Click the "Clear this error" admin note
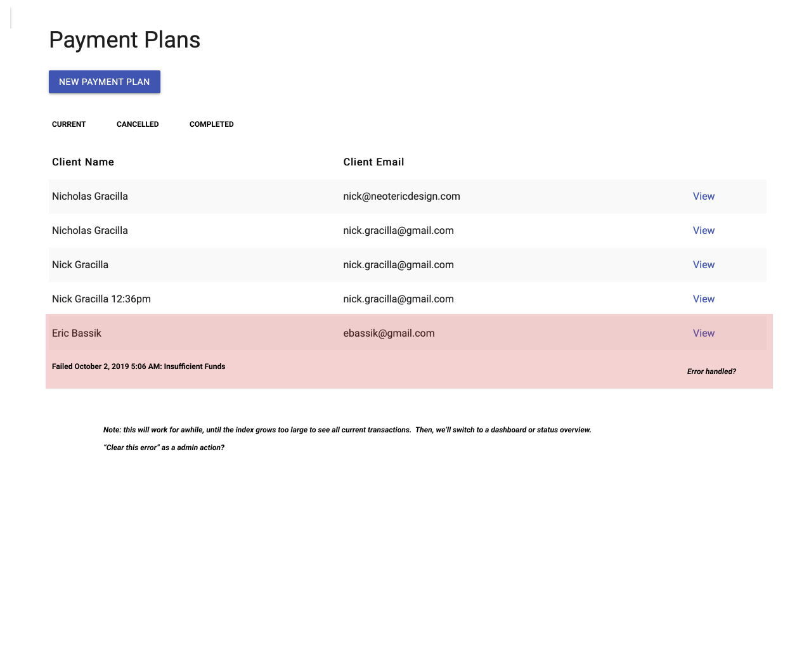Screen dimensions: 790x672 click(x=164, y=448)
